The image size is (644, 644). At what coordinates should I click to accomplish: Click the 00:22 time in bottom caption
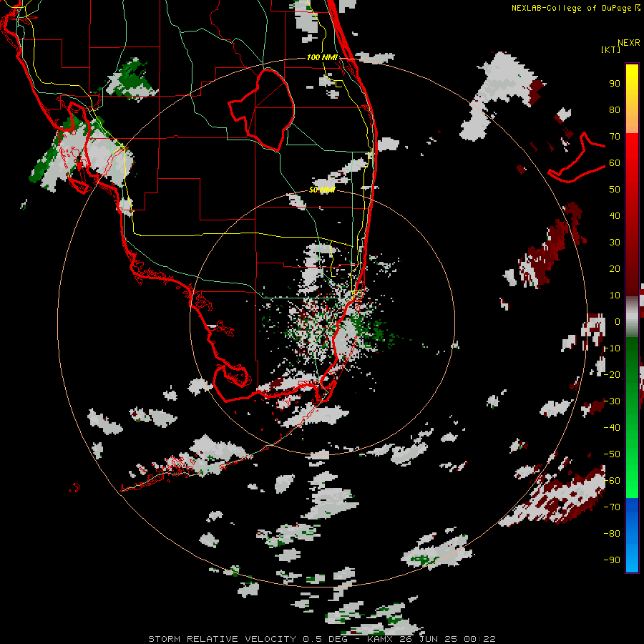[480, 639]
